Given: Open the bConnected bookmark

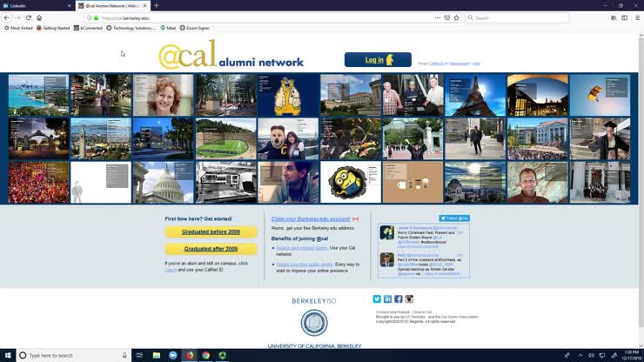Looking at the screenshot, I should pyautogui.click(x=88, y=28).
